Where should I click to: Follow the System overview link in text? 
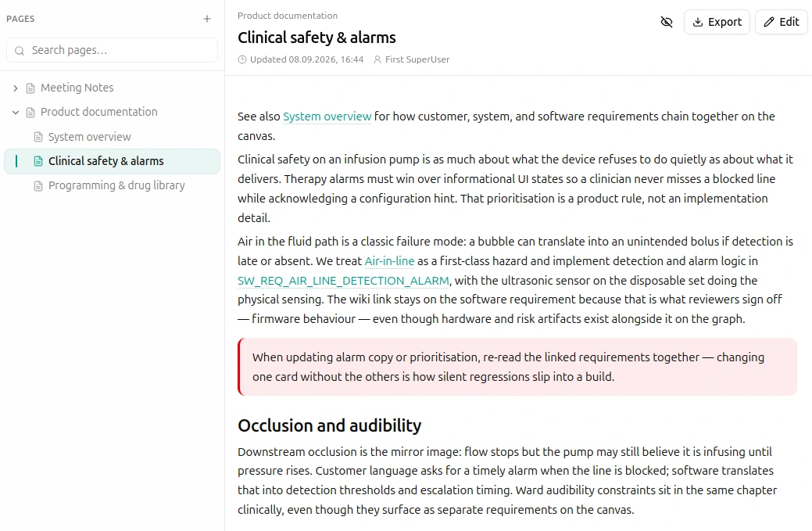coord(327,117)
